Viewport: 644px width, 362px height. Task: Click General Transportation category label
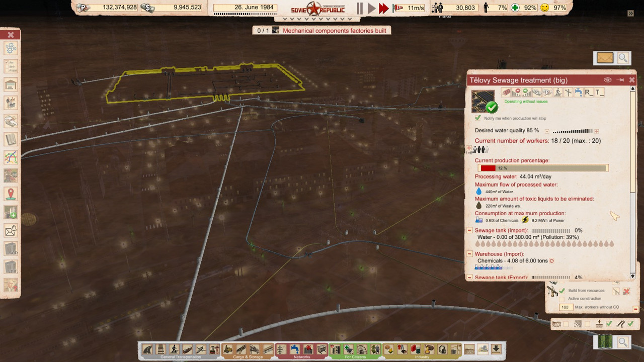(180, 357)
